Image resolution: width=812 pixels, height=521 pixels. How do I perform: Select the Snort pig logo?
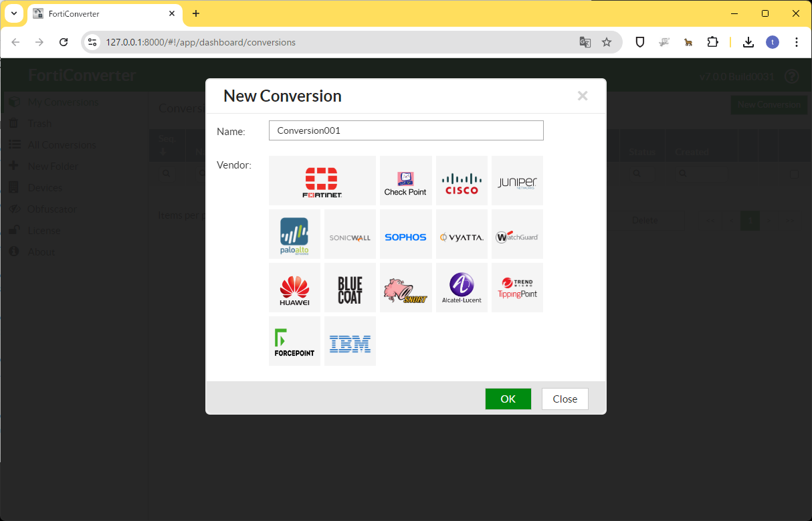pos(405,288)
